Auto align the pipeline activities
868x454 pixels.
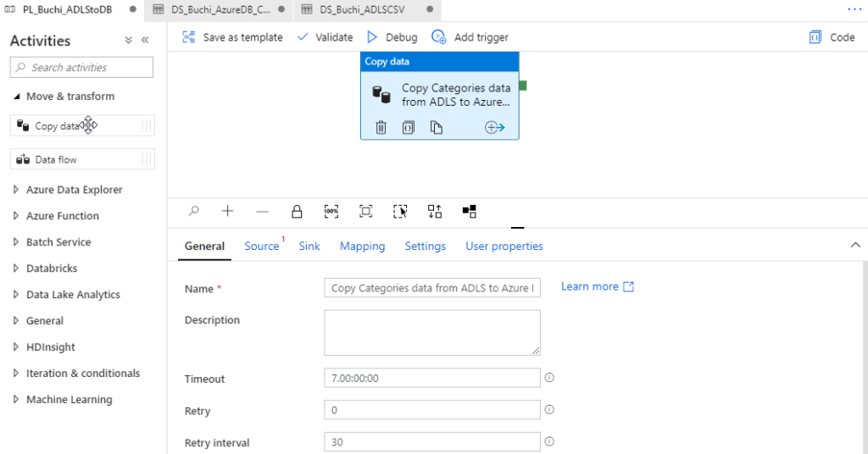[435, 211]
